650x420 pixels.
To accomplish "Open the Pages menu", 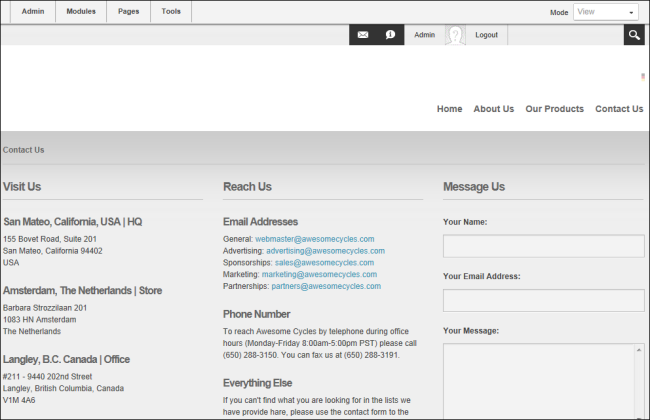I will [129, 11].
